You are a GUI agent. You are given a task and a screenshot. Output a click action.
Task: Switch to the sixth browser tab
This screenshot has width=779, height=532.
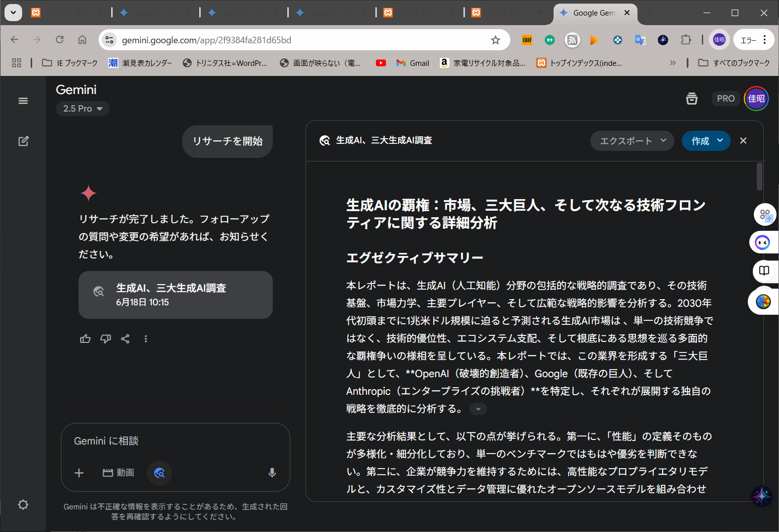pos(507,13)
